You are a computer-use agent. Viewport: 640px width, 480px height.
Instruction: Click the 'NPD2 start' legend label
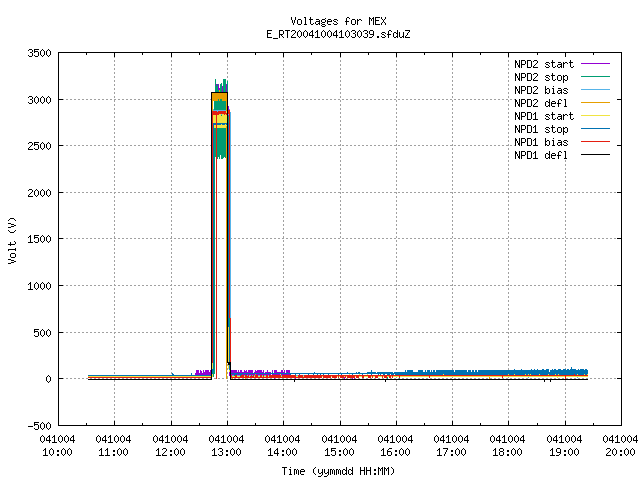click(x=544, y=64)
